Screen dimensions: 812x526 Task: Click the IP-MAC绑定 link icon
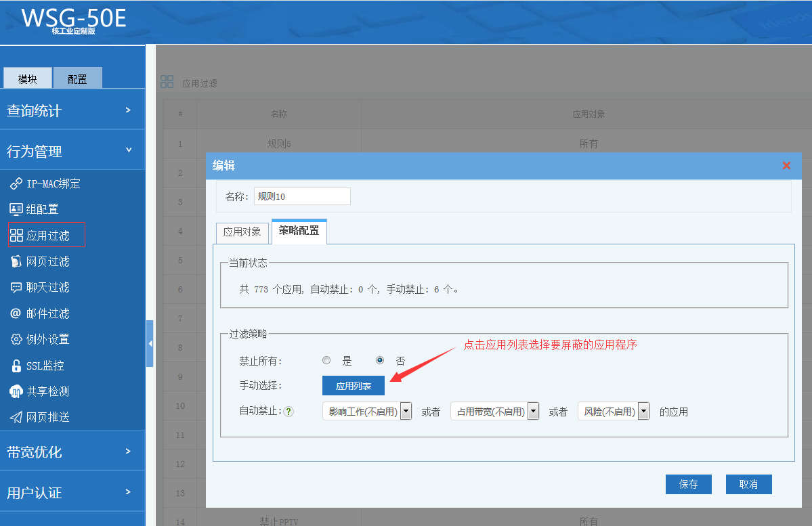pyautogui.click(x=16, y=184)
